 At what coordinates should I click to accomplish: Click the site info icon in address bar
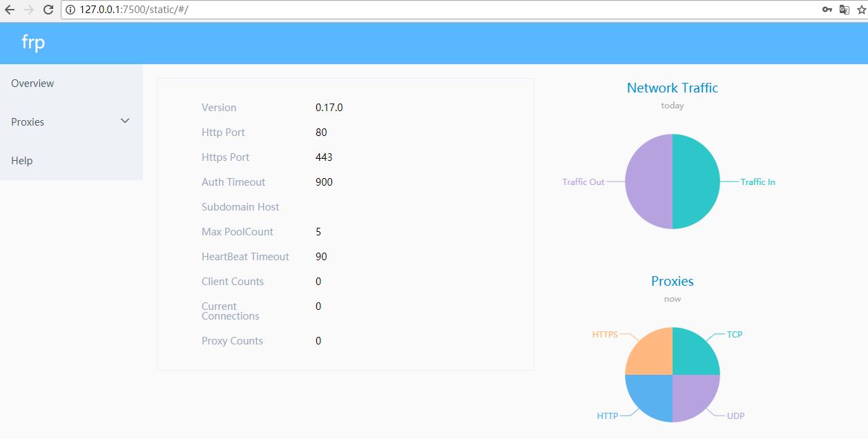click(70, 10)
